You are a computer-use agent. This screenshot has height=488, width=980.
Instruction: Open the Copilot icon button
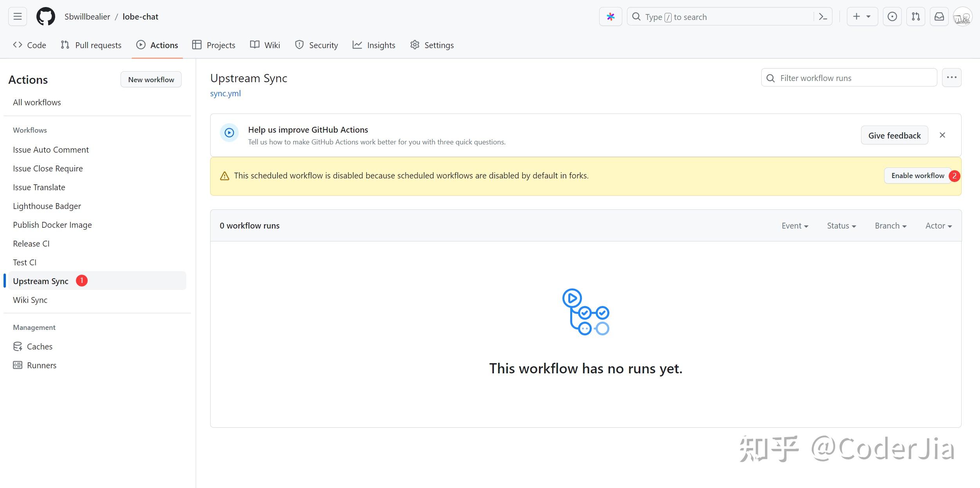(x=610, y=16)
